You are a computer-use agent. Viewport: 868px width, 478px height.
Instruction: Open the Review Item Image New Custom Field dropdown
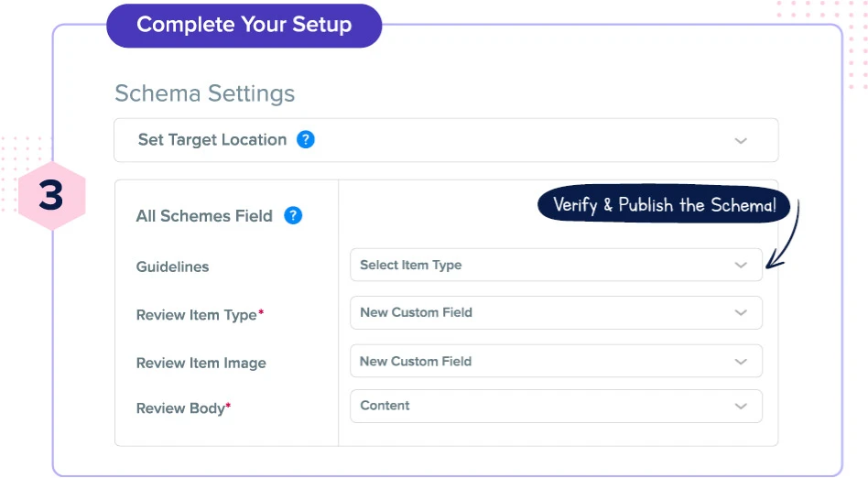click(555, 362)
